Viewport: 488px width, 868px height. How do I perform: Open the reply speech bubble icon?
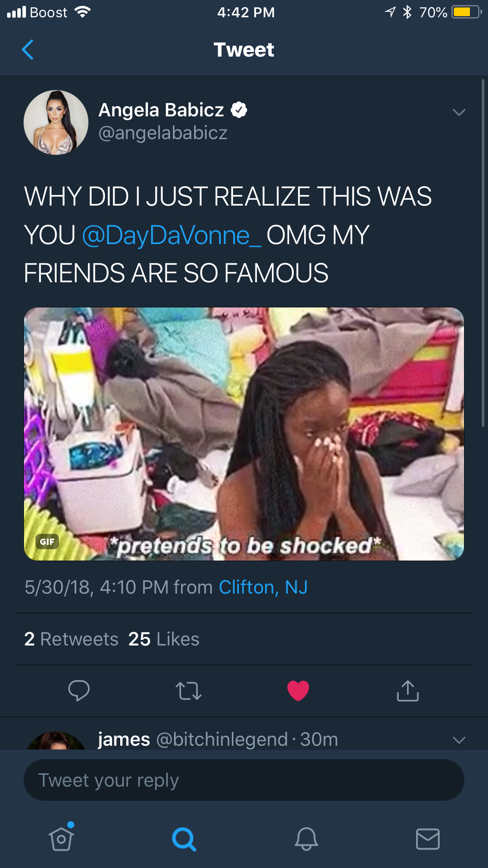(x=79, y=691)
